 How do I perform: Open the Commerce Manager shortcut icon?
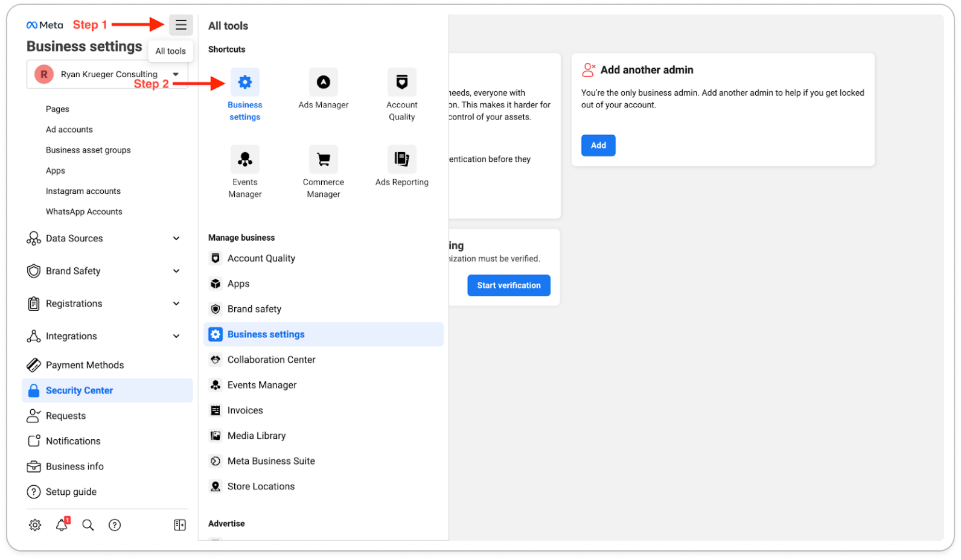click(x=324, y=159)
